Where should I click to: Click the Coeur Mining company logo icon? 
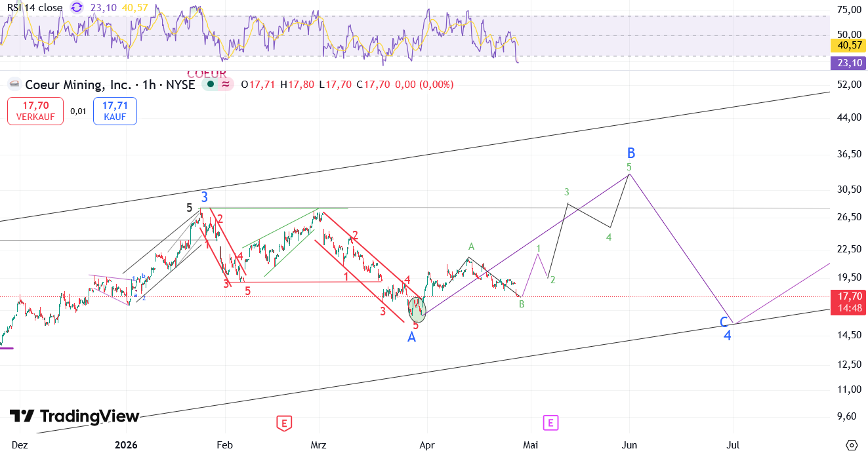(14, 85)
